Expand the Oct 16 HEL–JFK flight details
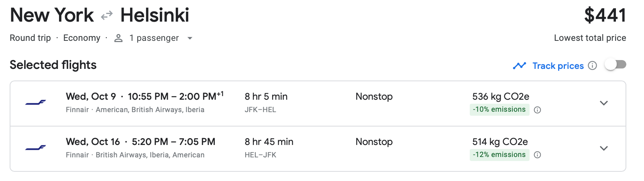 point(603,148)
